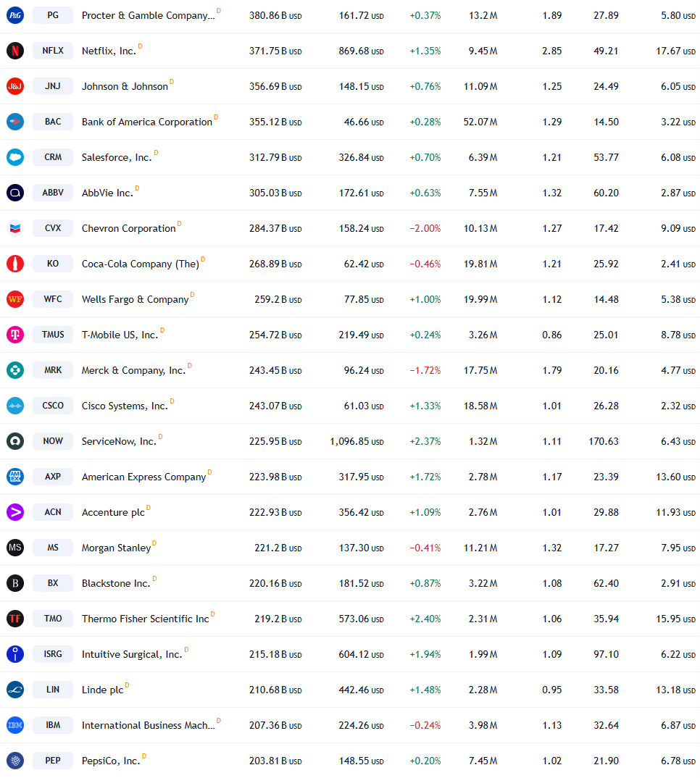Viewport: 700px width, 778px height.
Task: Open the CVX ticker badge
Action: [53, 228]
